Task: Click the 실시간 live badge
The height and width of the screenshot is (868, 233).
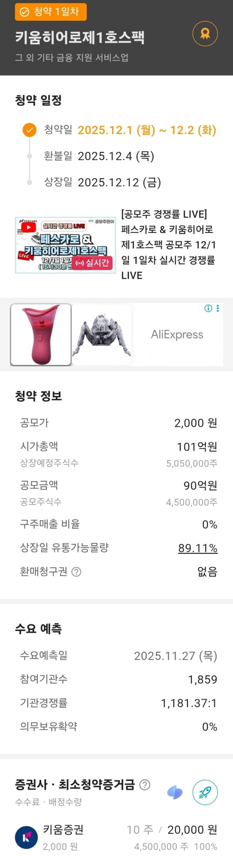Action: (93, 263)
